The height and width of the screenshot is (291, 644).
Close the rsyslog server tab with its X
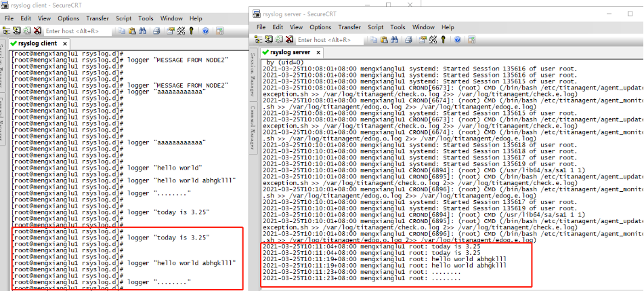pos(317,53)
